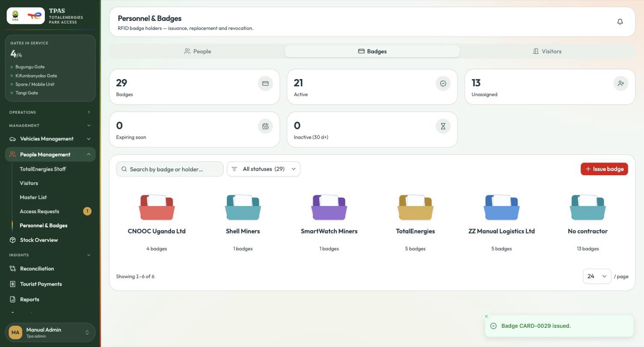Click the Reports sidebar icon
The width and height of the screenshot is (644, 347).
click(13, 300)
